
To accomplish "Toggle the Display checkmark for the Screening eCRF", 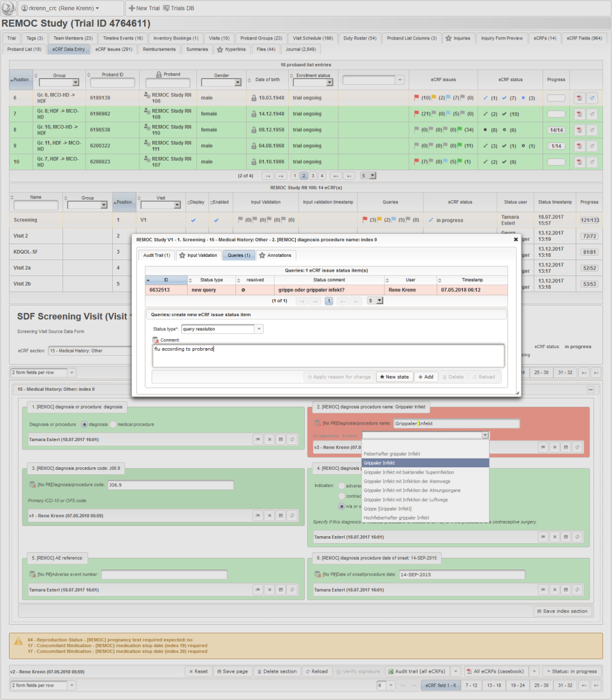I will click(x=194, y=219).
